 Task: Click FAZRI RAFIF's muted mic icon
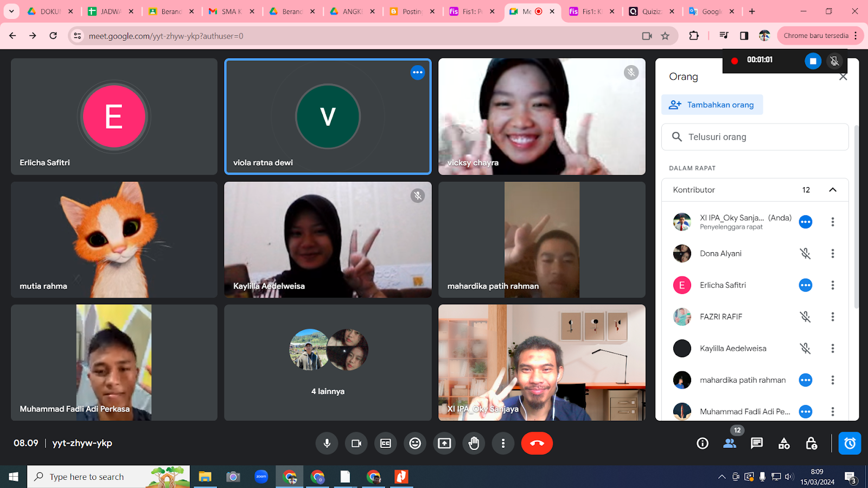coord(806,317)
